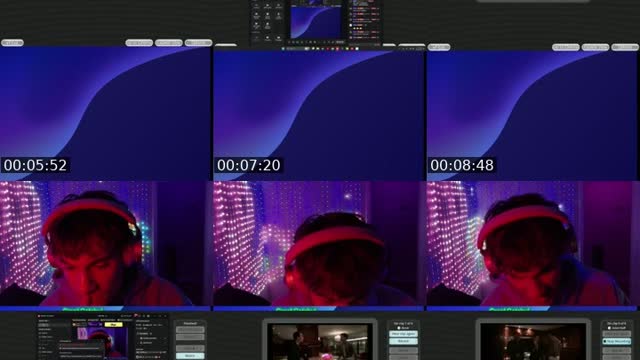This screenshot has height=360, width=640.
Task: Click the highlighted bottom button in Playback panel
Action: point(190,356)
